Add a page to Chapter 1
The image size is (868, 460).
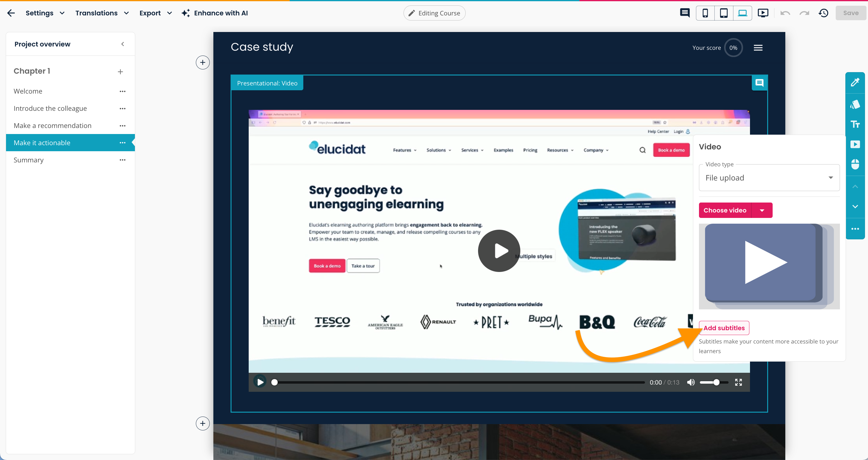click(120, 72)
